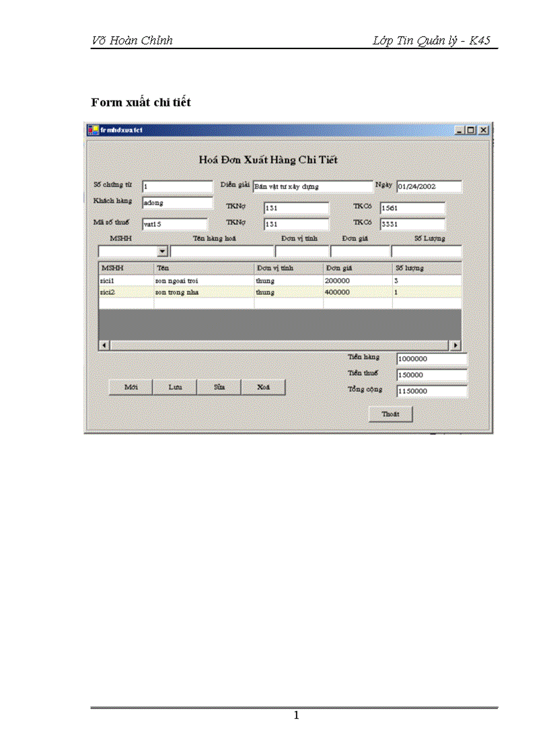This screenshot has height=756, width=549.
Task: Click the Tổng cộng field showing 1150000
Action: pyautogui.click(x=431, y=391)
